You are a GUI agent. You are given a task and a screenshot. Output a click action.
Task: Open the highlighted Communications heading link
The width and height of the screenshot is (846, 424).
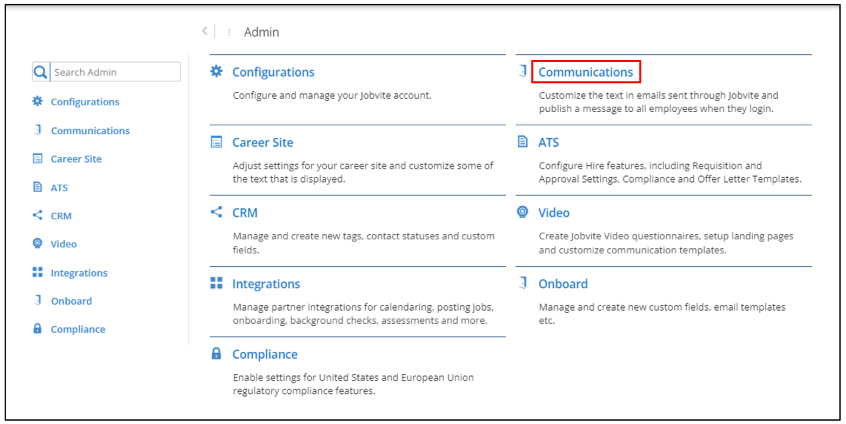click(x=585, y=72)
